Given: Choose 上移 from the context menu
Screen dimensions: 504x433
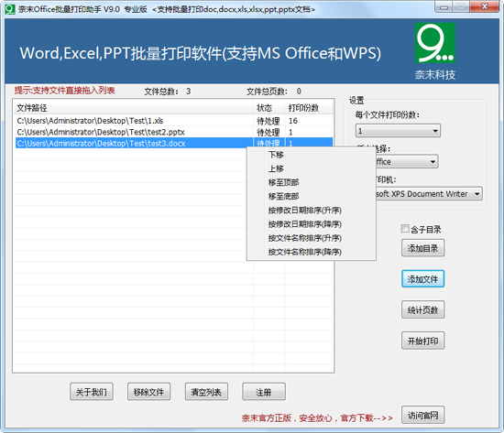Looking at the screenshot, I should pos(276,168).
